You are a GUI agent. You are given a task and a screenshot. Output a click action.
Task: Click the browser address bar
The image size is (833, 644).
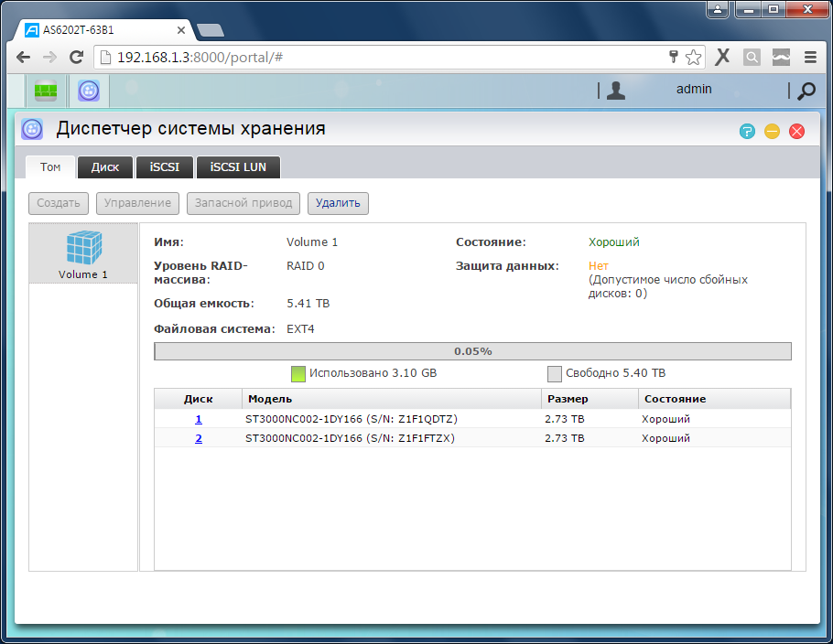tap(384, 57)
